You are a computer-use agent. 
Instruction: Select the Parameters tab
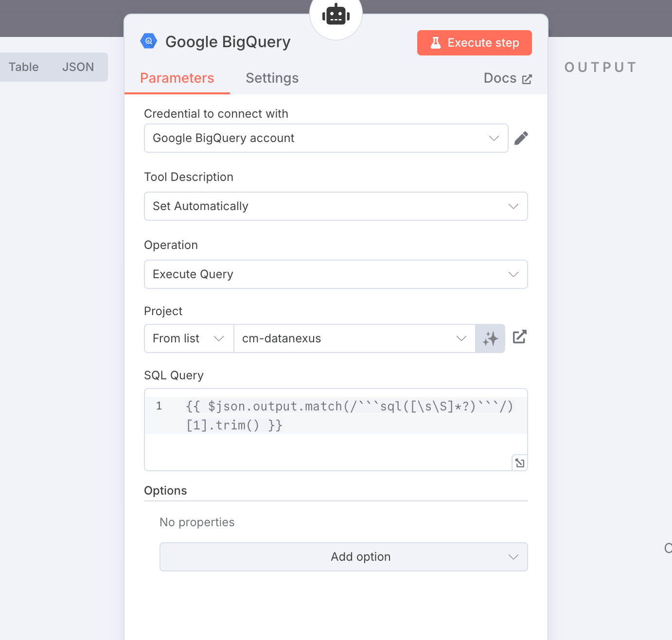(177, 78)
